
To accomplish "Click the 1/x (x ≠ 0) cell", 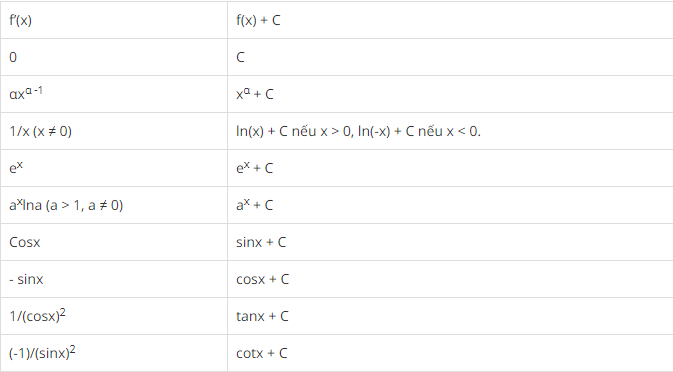I will tap(114, 131).
